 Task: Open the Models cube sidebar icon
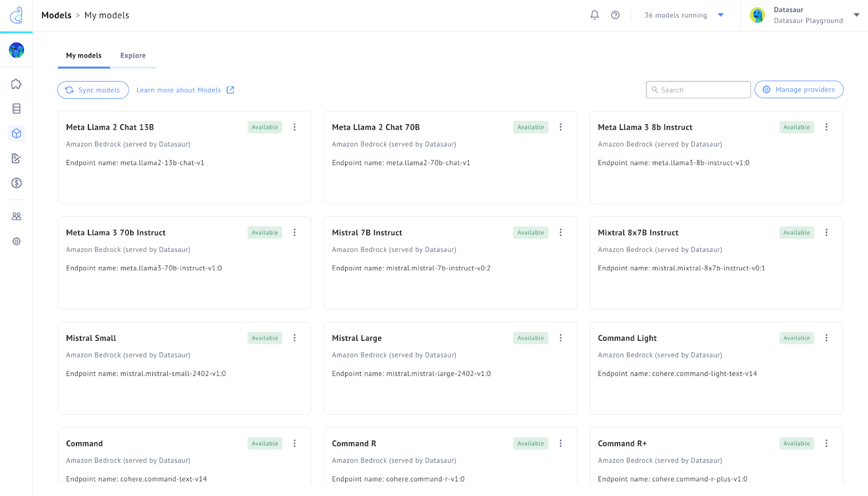pyautogui.click(x=17, y=133)
